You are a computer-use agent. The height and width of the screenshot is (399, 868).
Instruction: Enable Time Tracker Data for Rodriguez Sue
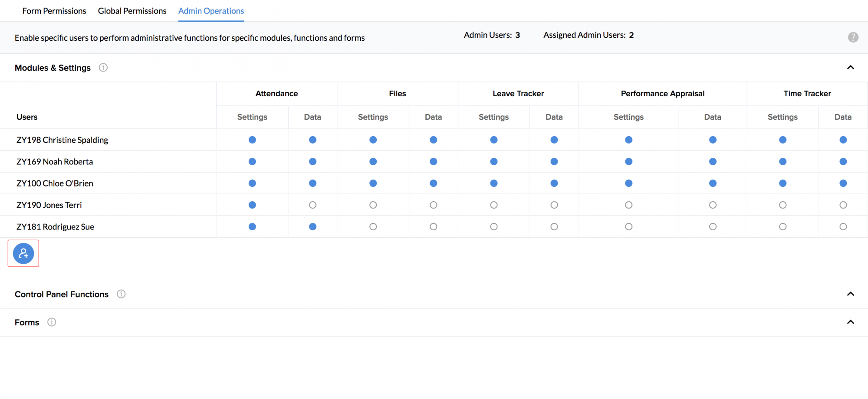(x=843, y=227)
